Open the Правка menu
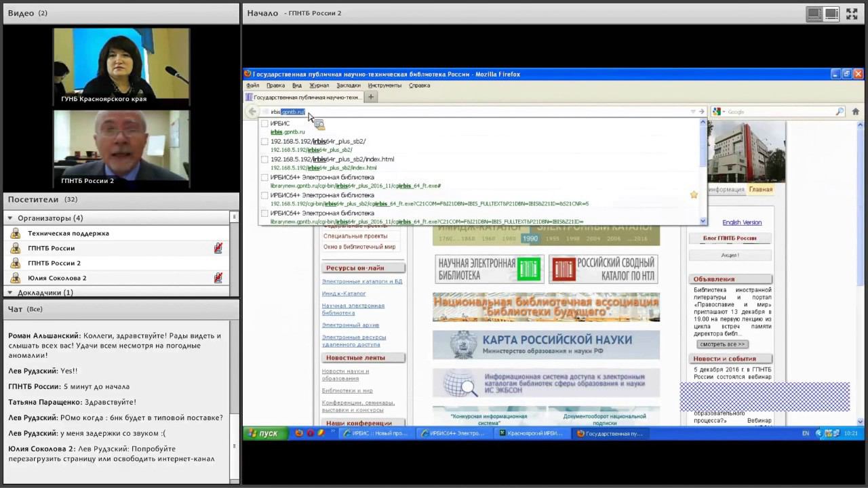Viewport: 868px width, 488px height. [x=275, y=85]
